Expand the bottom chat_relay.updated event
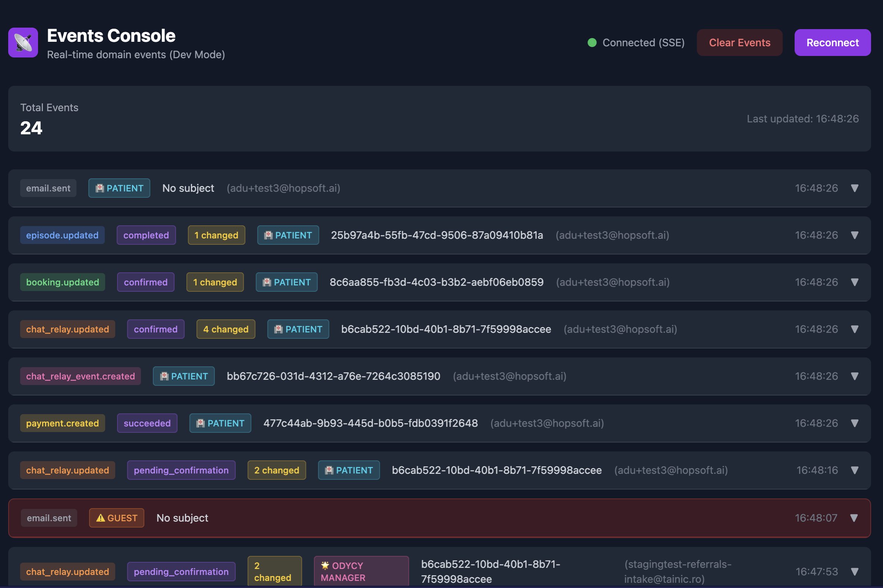This screenshot has height=588, width=883. pos(855,572)
